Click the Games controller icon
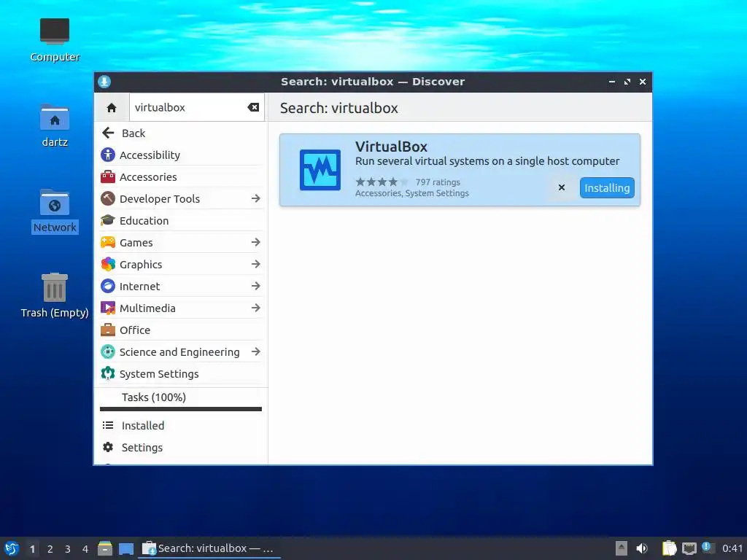The height and width of the screenshot is (560, 747). 108,242
